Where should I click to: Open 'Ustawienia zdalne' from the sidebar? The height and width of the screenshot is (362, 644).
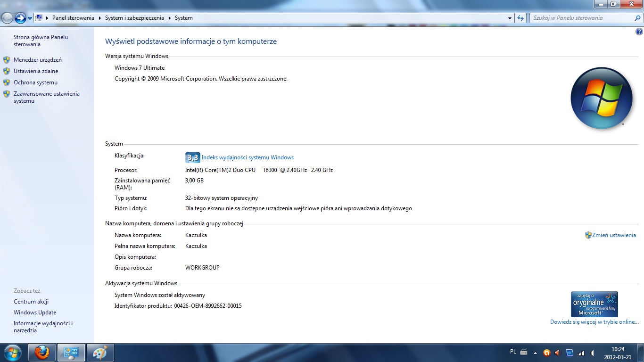click(x=36, y=71)
